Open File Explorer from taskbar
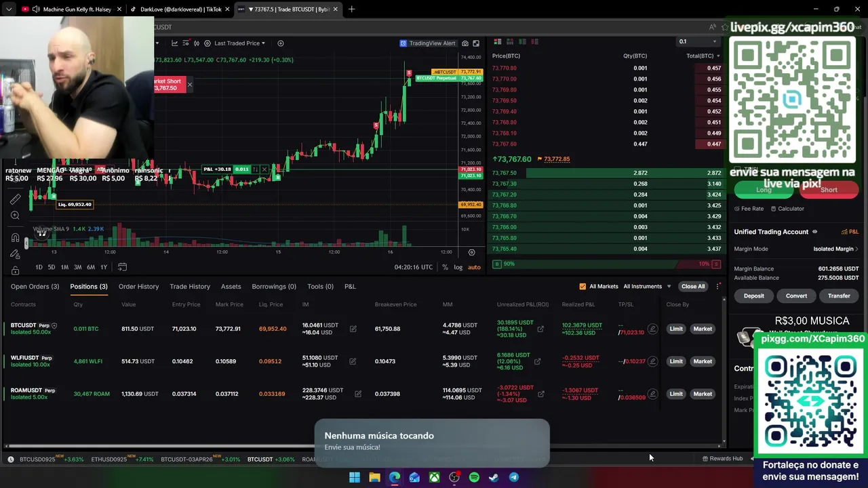The width and height of the screenshot is (868, 488). [x=374, y=477]
